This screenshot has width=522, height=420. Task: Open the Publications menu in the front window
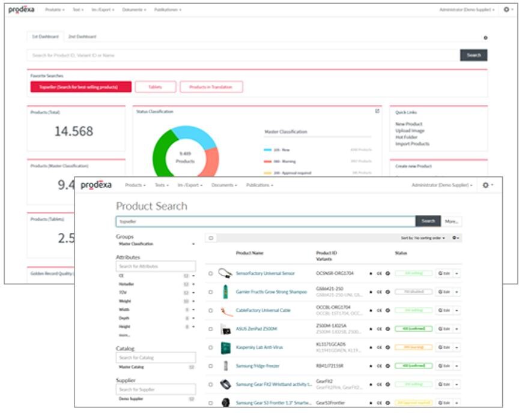[259, 185]
